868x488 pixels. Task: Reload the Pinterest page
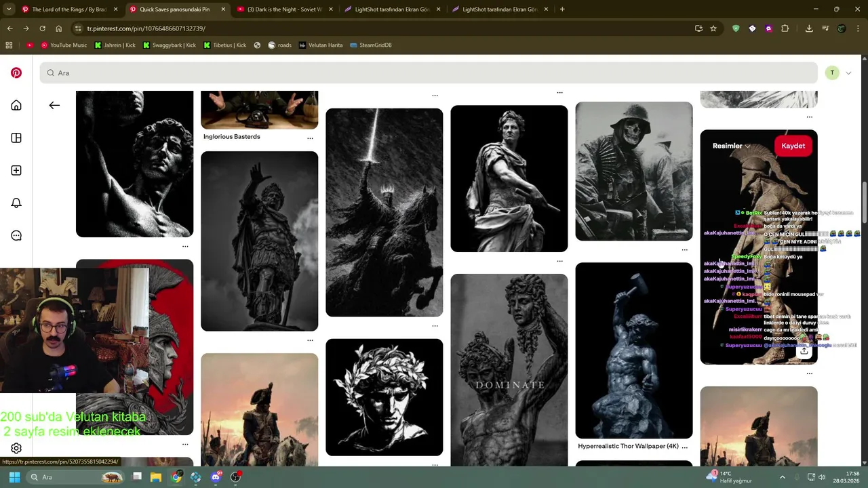42,28
